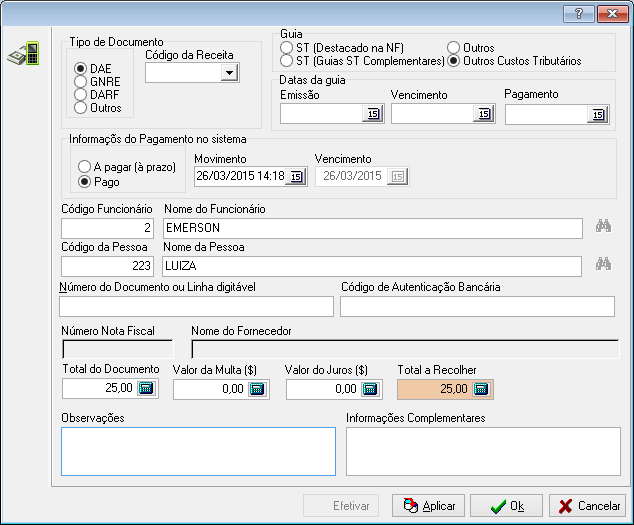Open the Pagamento date calendar picker
This screenshot has width=634, height=525.
597,115
